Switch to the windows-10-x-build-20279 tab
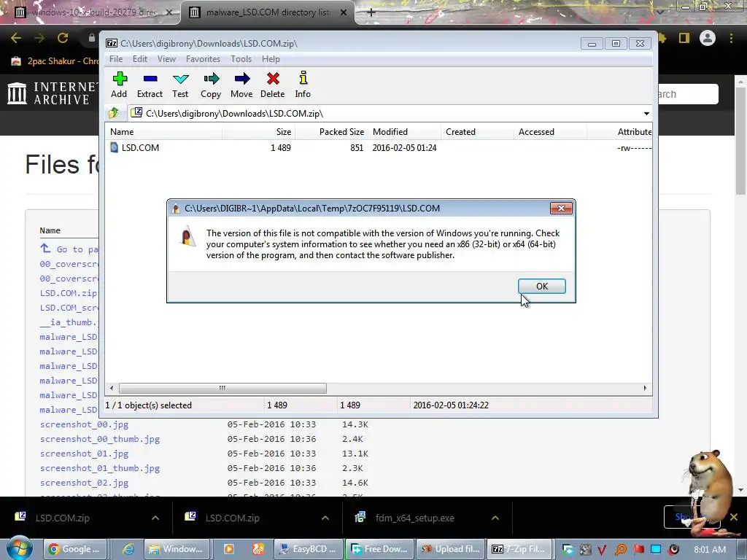This screenshot has height=560, width=747. (90, 12)
